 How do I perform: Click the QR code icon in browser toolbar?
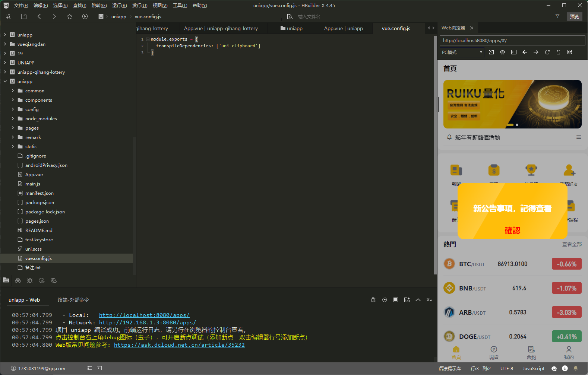pyautogui.click(x=569, y=52)
